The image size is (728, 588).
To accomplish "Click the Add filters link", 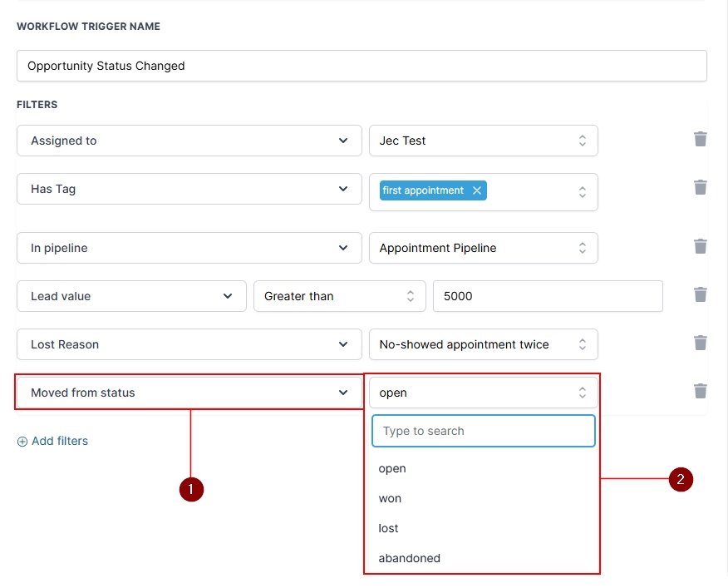I will point(59,441).
